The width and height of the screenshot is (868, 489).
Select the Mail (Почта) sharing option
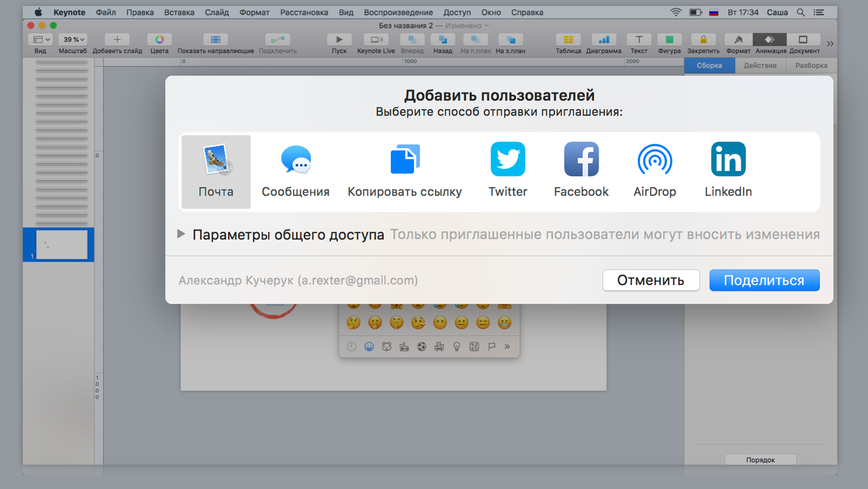click(216, 172)
